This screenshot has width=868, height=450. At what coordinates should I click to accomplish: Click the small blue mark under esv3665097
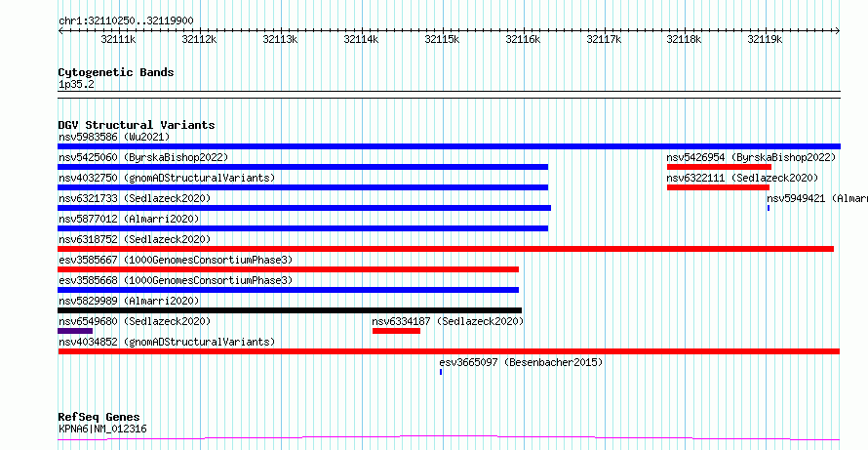[x=441, y=372]
